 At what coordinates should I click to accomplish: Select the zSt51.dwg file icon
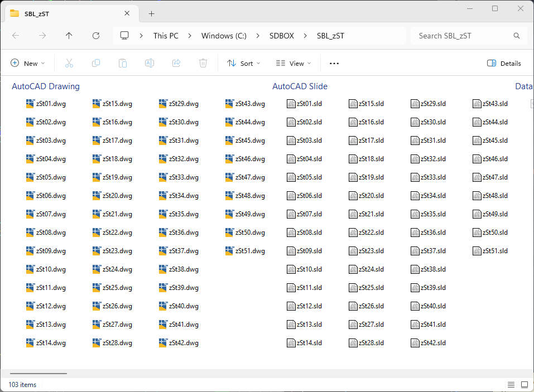pos(230,251)
